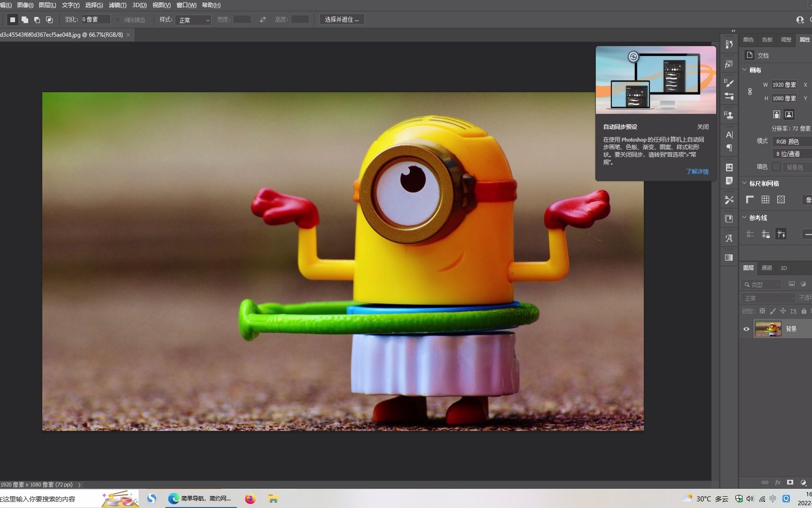Open the 窗口(W) menu

point(186,5)
